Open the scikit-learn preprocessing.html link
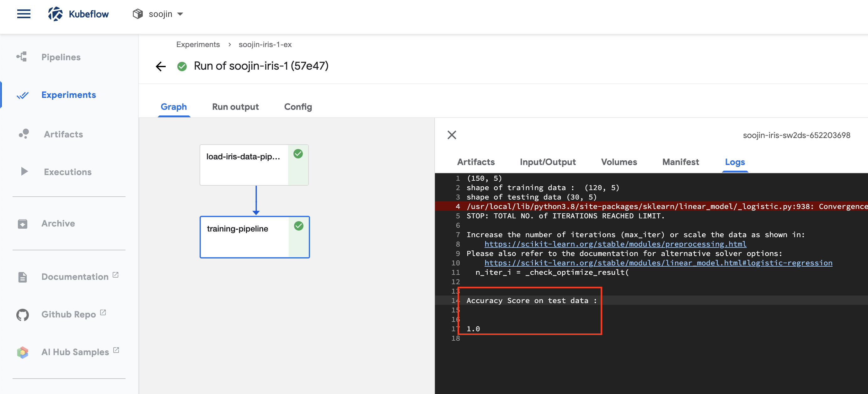The width and height of the screenshot is (868, 394). (615, 244)
